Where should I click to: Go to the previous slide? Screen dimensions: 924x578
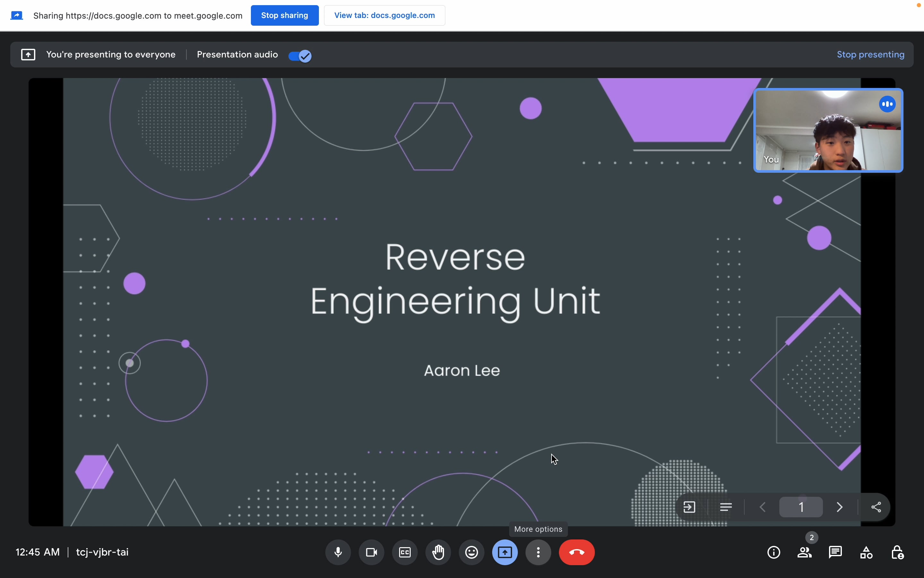(763, 507)
